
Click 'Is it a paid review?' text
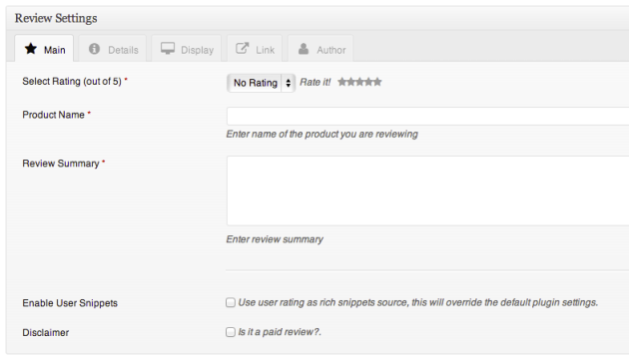coord(280,332)
